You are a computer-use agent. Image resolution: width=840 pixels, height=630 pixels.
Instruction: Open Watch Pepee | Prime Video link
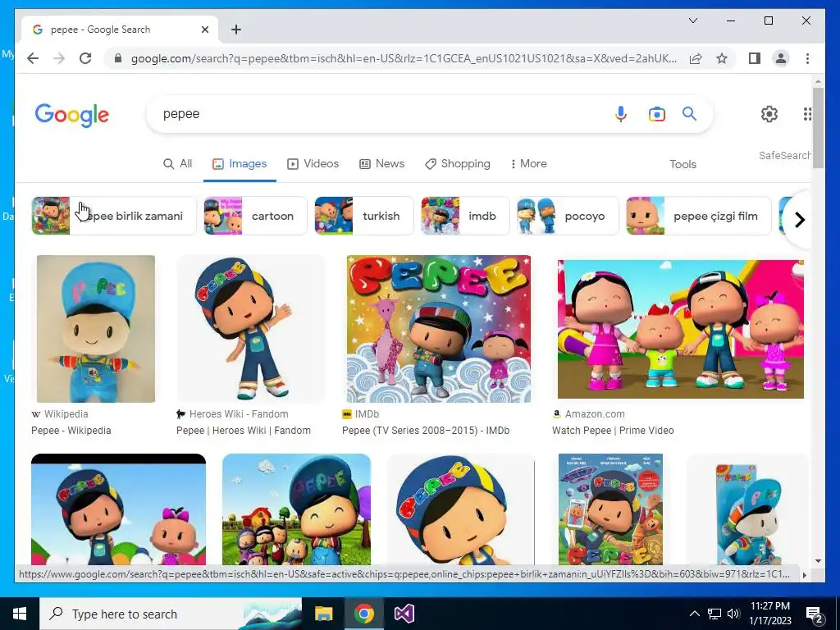click(613, 430)
